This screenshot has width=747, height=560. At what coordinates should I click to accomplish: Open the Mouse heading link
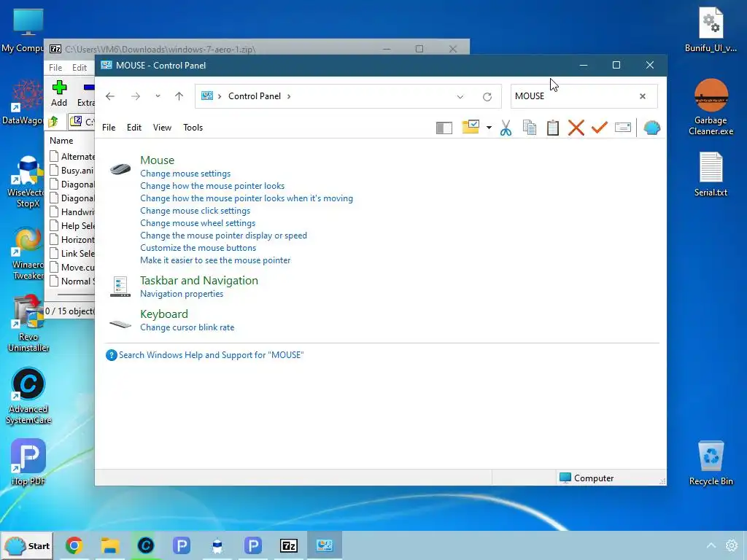point(158,160)
